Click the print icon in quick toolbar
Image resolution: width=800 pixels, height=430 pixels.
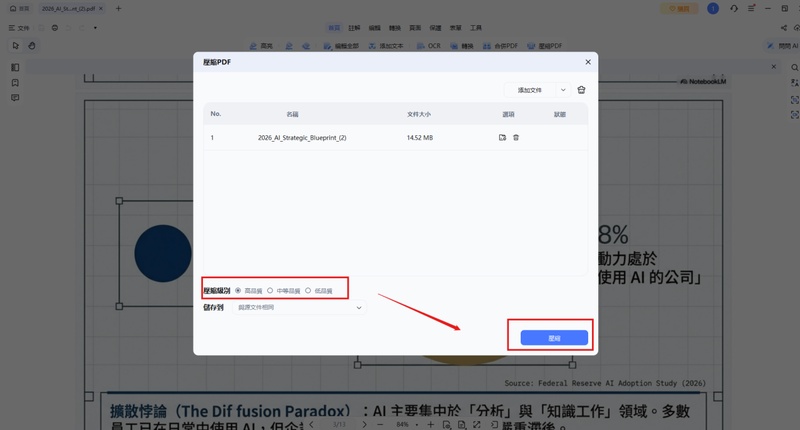pyautogui.click(x=55, y=28)
